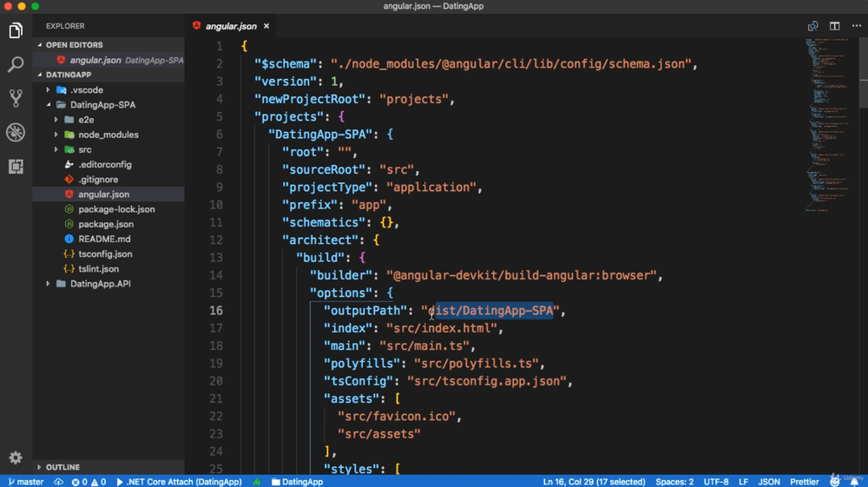Open the Extensions view

16,167
